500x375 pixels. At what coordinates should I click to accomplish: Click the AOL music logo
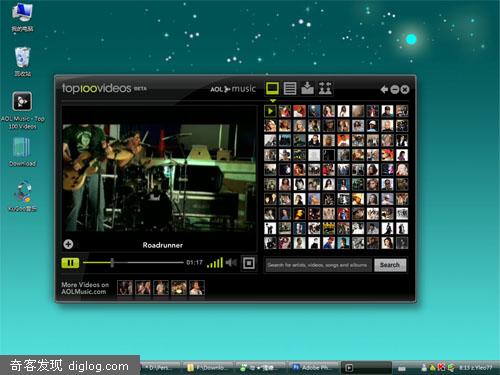pyautogui.click(x=233, y=89)
